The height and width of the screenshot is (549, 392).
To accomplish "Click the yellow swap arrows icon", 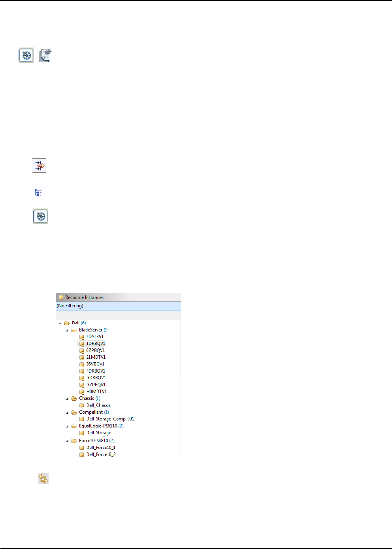I will pos(43,479).
